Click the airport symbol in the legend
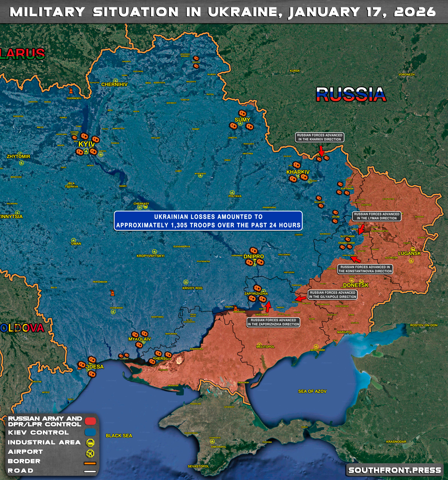 click(x=90, y=453)
